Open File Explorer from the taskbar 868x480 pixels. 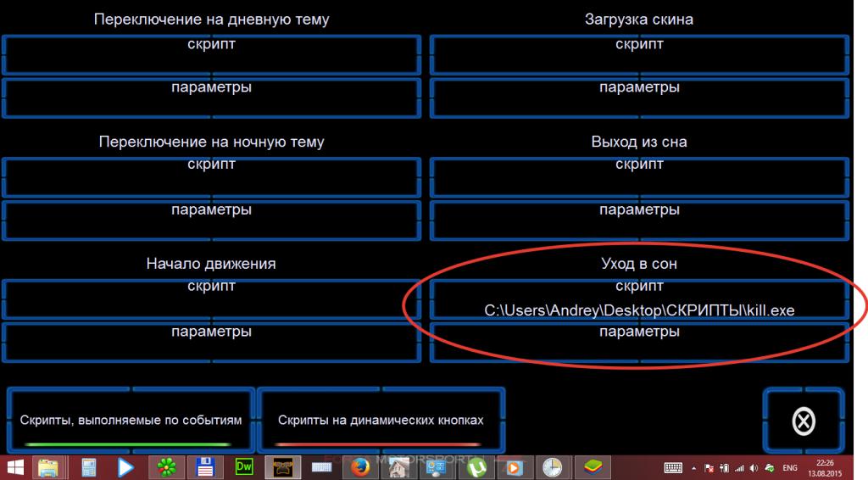coord(48,468)
